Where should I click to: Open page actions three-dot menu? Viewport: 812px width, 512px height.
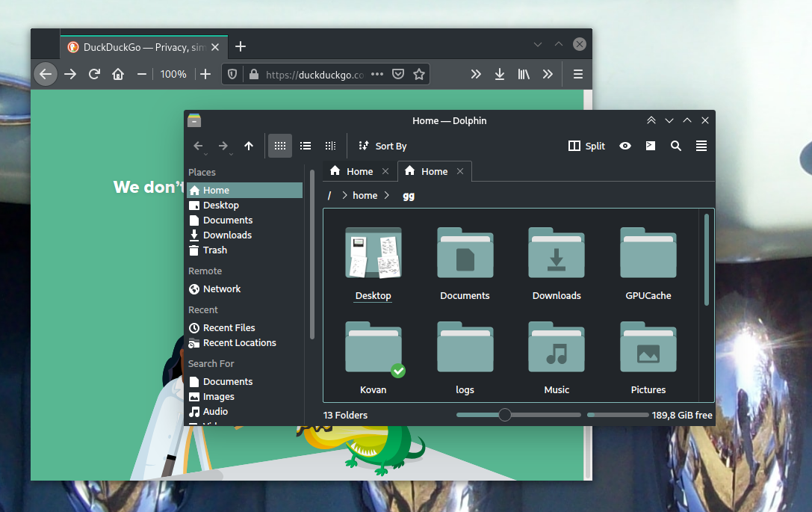pyautogui.click(x=377, y=74)
